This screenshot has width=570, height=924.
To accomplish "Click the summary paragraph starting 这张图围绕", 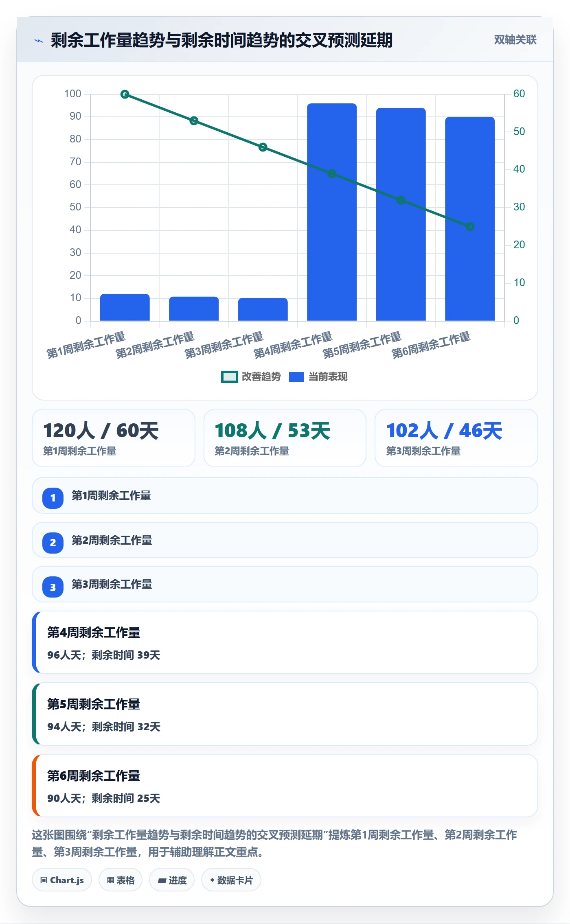I will [274, 843].
